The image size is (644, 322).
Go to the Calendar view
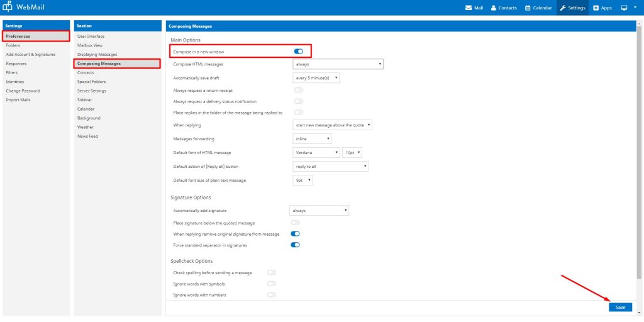[538, 8]
